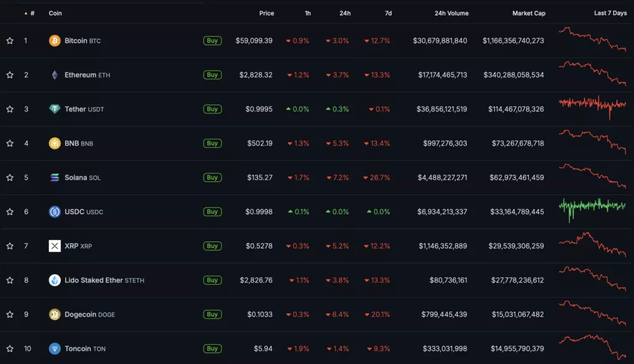Click the Ethereum diamond logo icon

[x=54, y=75]
